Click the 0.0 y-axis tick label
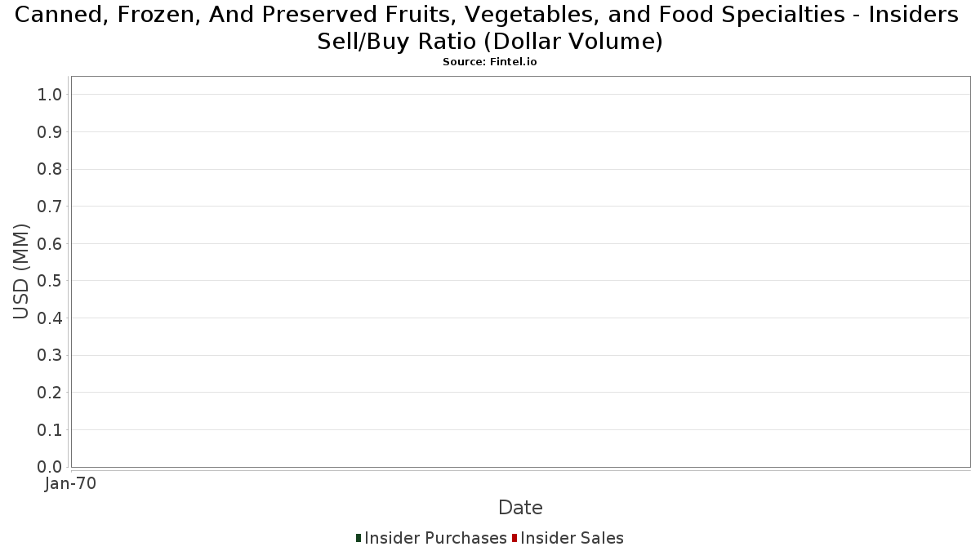Viewport: 980px width, 551px height. (50, 467)
